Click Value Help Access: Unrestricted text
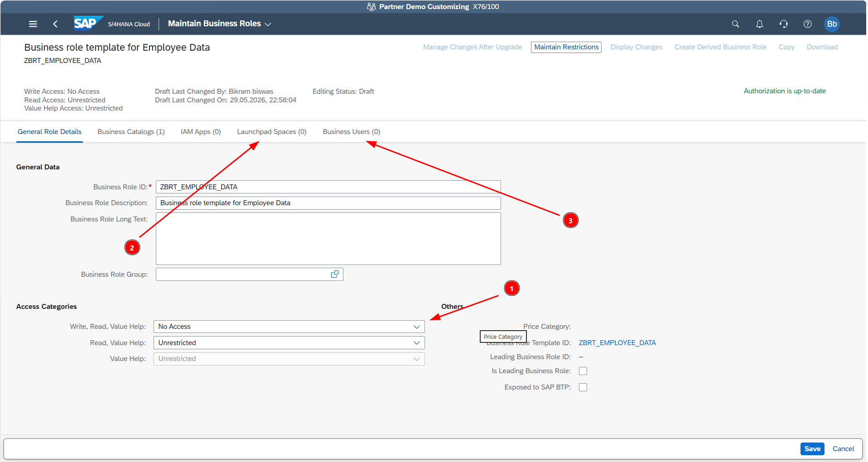This screenshot has width=868, height=462. click(x=73, y=108)
